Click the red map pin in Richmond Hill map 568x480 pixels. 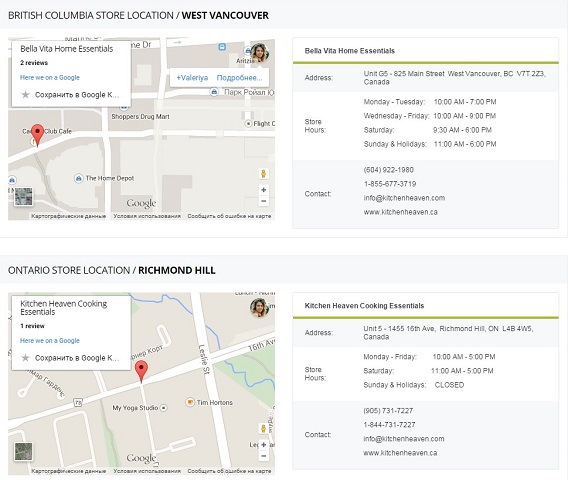(141, 371)
